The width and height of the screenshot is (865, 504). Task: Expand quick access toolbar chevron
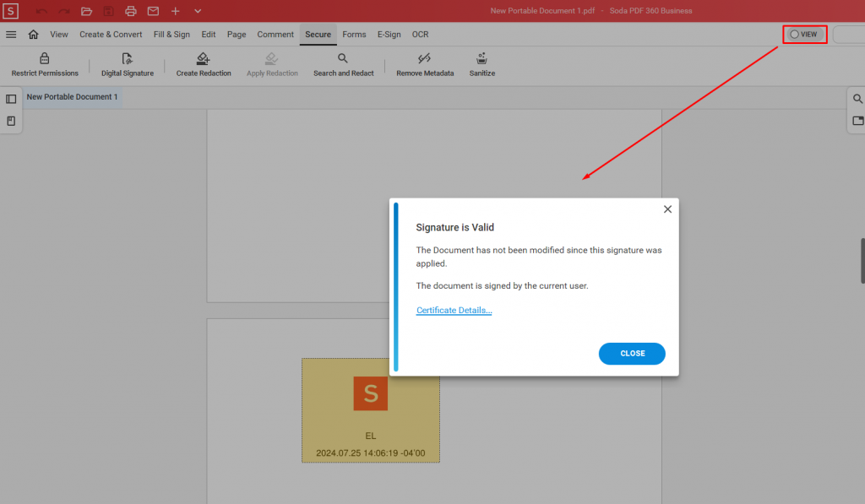point(198,11)
